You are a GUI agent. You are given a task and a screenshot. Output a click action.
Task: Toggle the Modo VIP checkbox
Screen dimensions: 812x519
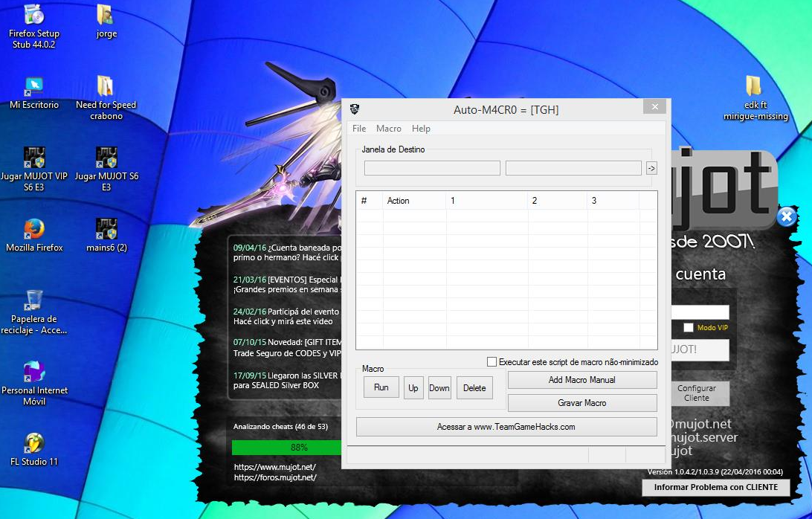(x=689, y=327)
